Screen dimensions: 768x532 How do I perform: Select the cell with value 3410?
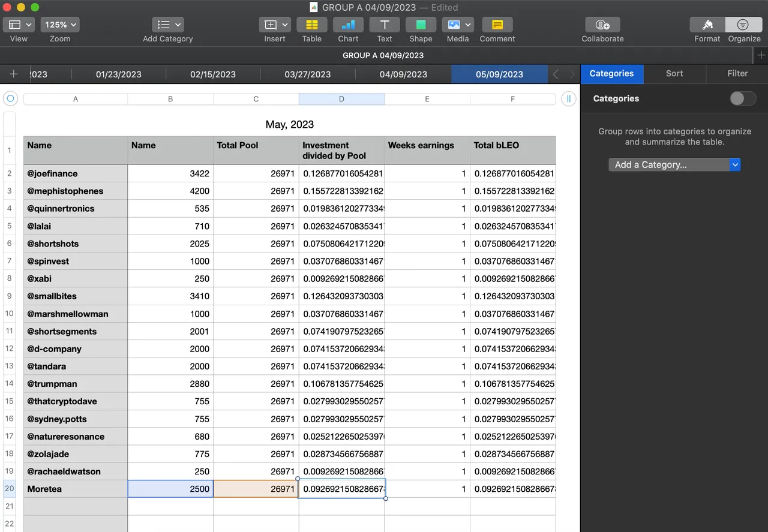[170, 296]
